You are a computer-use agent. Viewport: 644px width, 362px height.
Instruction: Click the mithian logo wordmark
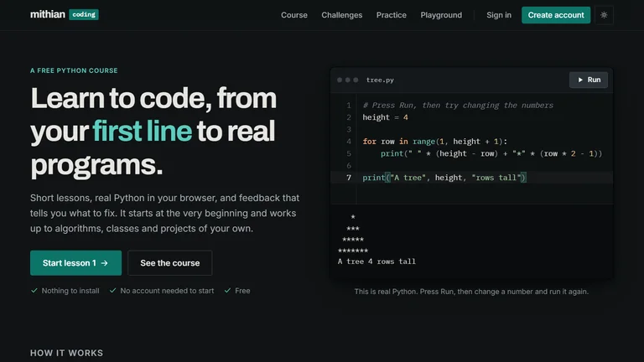click(x=48, y=14)
